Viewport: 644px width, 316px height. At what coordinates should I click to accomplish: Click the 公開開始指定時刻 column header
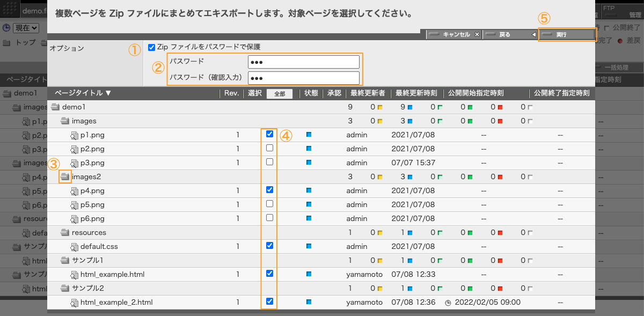click(x=476, y=93)
